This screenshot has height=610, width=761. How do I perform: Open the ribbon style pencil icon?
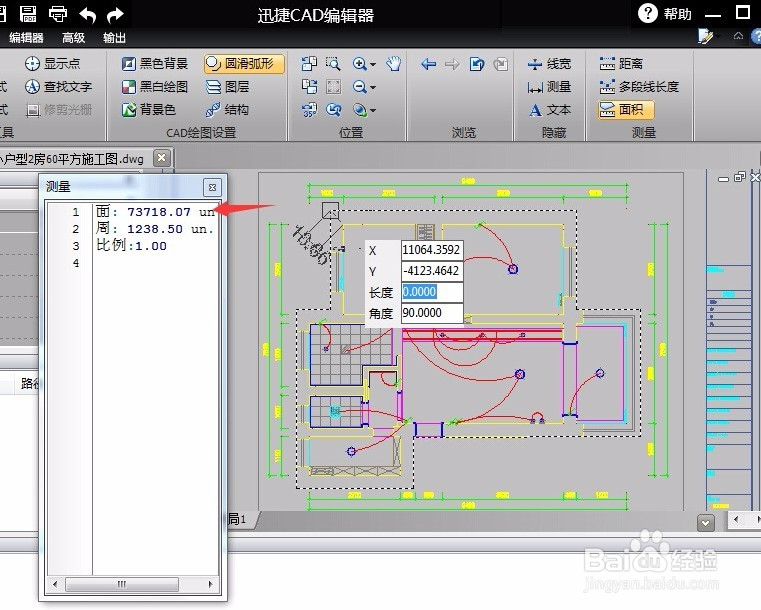tap(707, 36)
